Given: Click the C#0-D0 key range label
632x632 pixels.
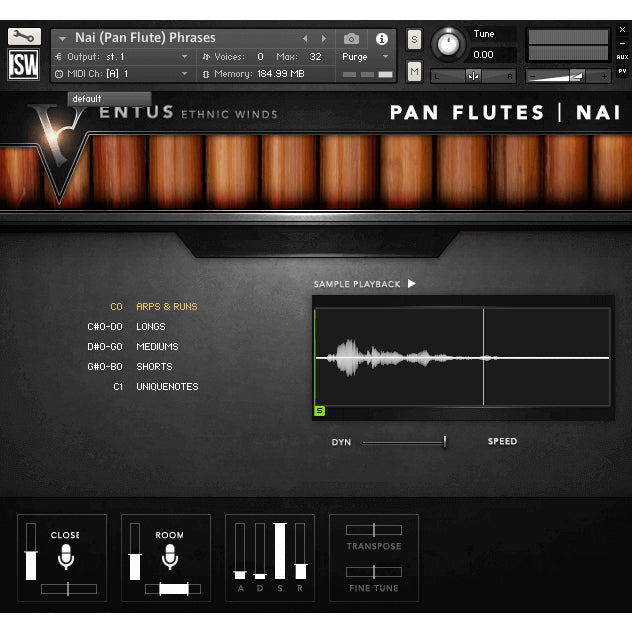Looking at the screenshot, I should pos(105,326).
